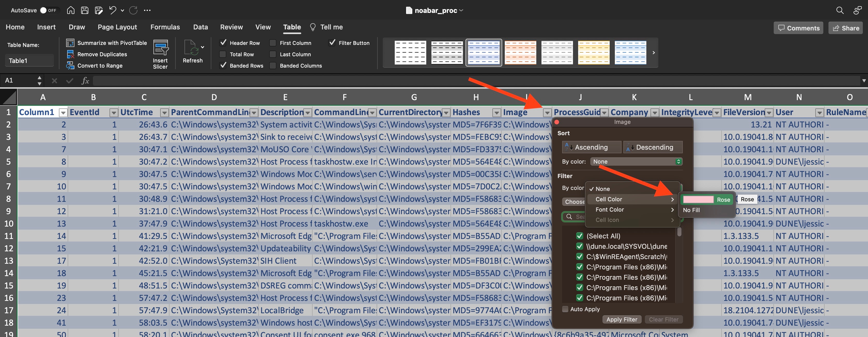Enable the Total Row checkbox
The height and width of the screenshot is (337, 868).
click(223, 54)
